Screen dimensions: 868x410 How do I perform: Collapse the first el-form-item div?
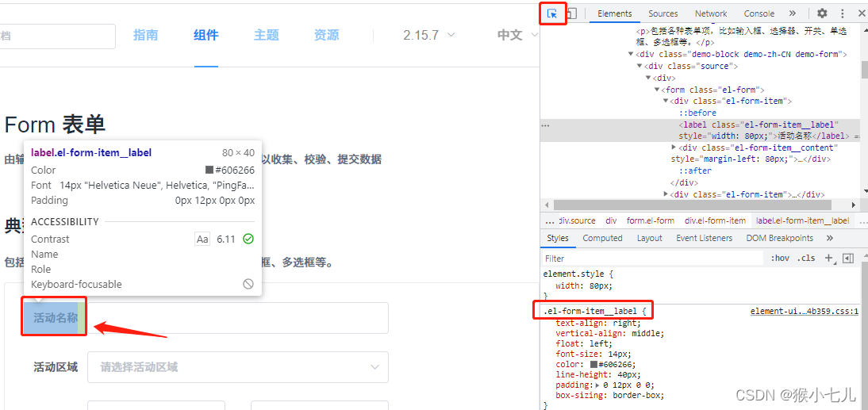pyautogui.click(x=666, y=102)
